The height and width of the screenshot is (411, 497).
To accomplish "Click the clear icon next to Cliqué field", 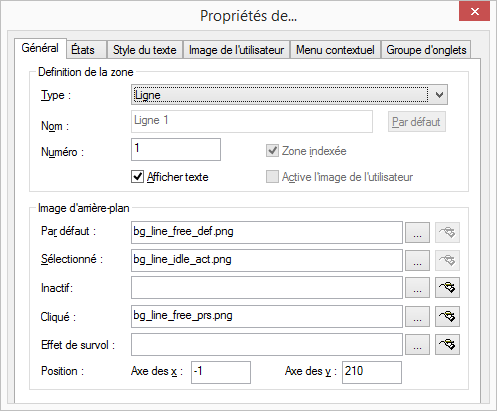I will pyautogui.click(x=447, y=316).
